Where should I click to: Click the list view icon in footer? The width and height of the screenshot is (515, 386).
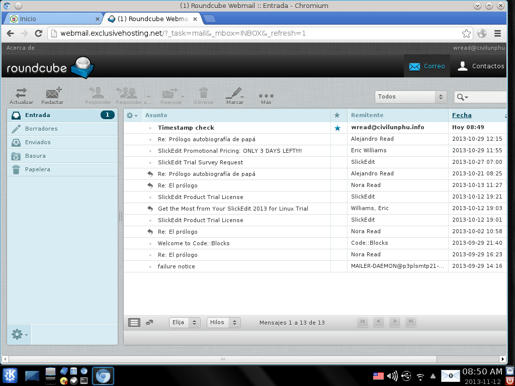pos(134,322)
